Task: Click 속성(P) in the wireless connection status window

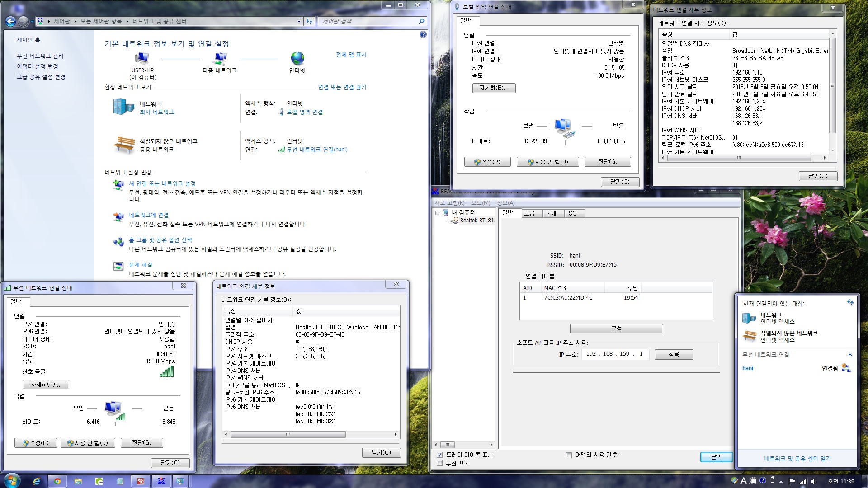Action: pyautogui.click(x=35, y=443)
